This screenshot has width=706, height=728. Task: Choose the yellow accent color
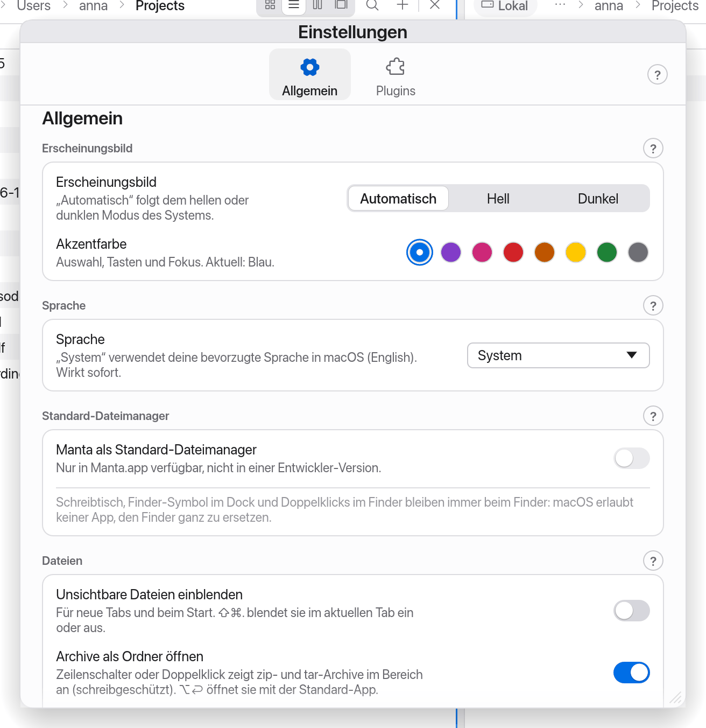tap(576, 252)
